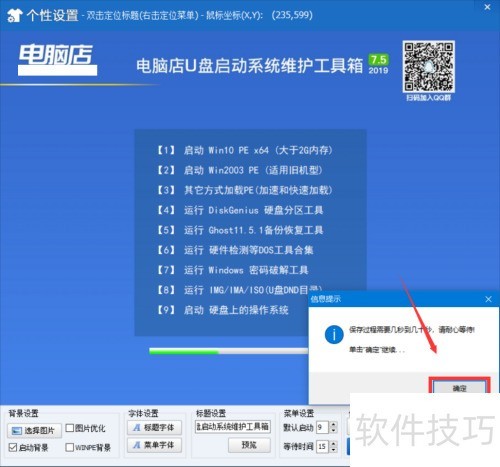The height and width of the screenshot is (467, 500).
Task: Click 扫码加入QQ群 caption
Action: (429, 98)
